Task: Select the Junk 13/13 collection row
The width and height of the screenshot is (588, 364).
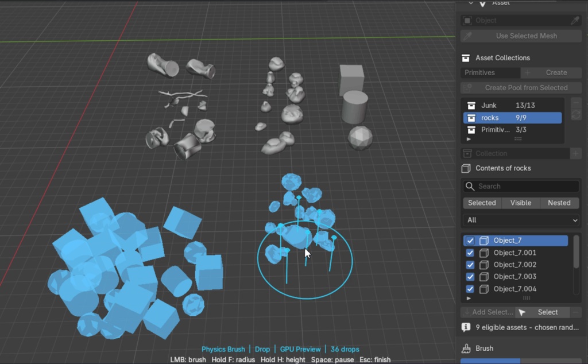Action: [x=512, y=105]
